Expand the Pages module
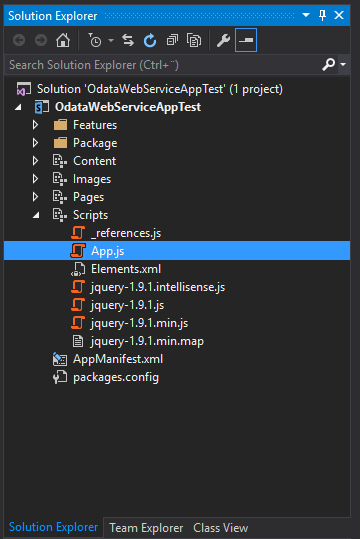Image resolution: width=362 pixels, height=539 pixels. pos(35,197)
